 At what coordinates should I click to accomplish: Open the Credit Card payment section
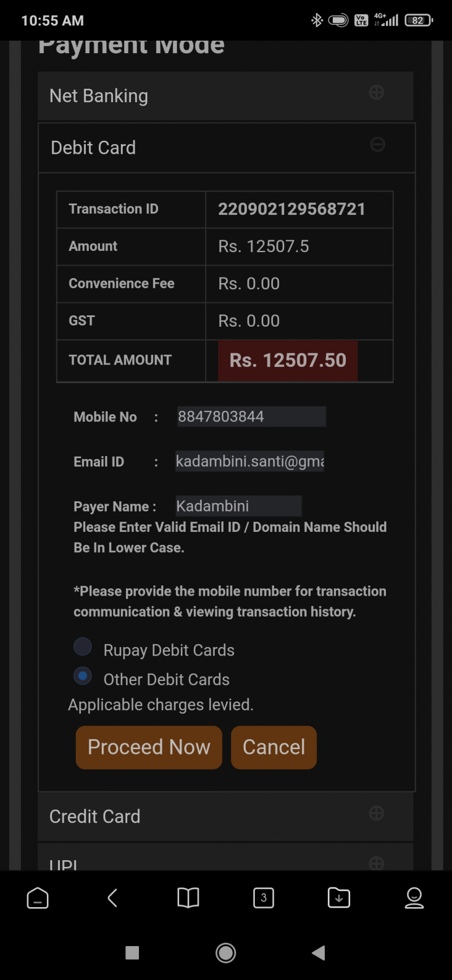95,817
